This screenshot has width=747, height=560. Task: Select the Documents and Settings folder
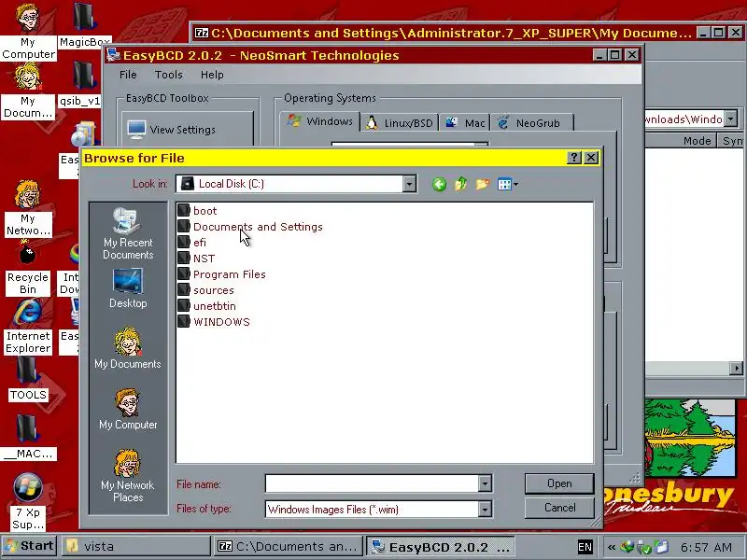point(250,227)
